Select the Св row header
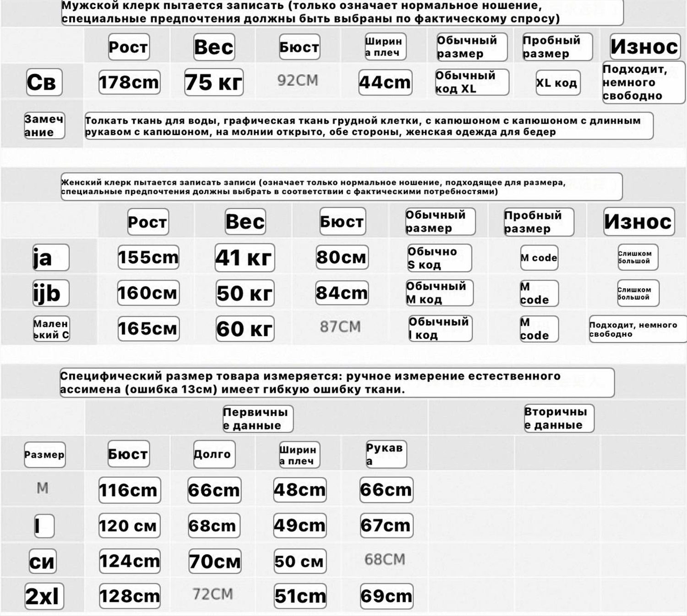This screenshot has height=616, width=687. click(x=43, y=82)
